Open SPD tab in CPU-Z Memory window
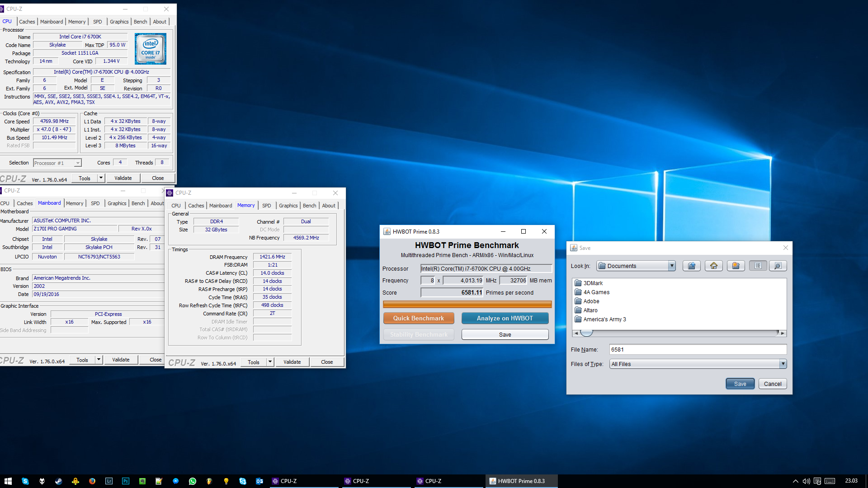 pos(267,206)
